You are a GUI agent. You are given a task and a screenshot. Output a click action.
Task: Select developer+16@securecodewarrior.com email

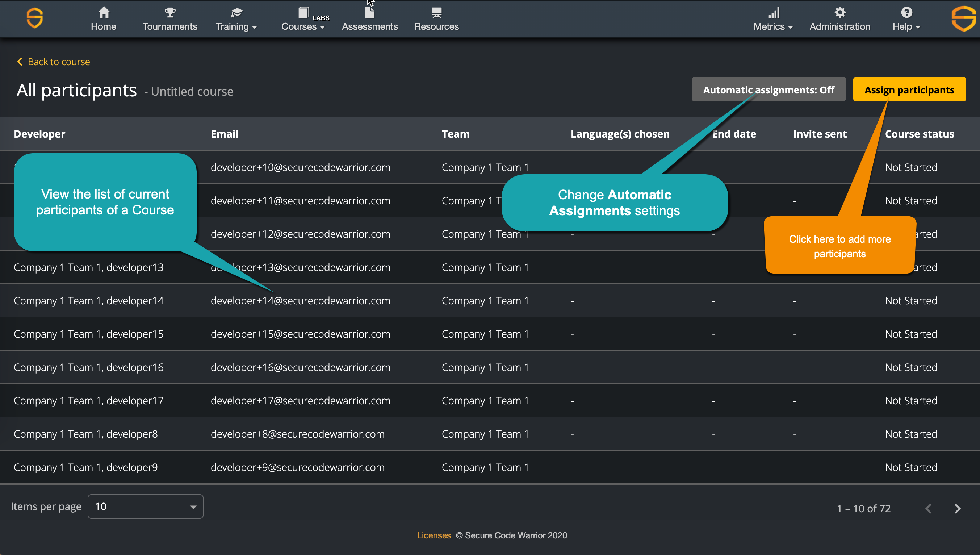tap(300, 367)
